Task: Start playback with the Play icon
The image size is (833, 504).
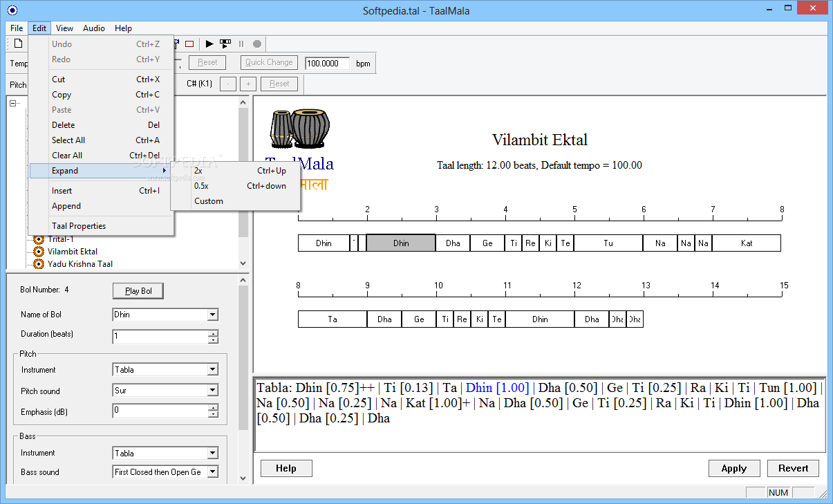Action: (209, 44)
